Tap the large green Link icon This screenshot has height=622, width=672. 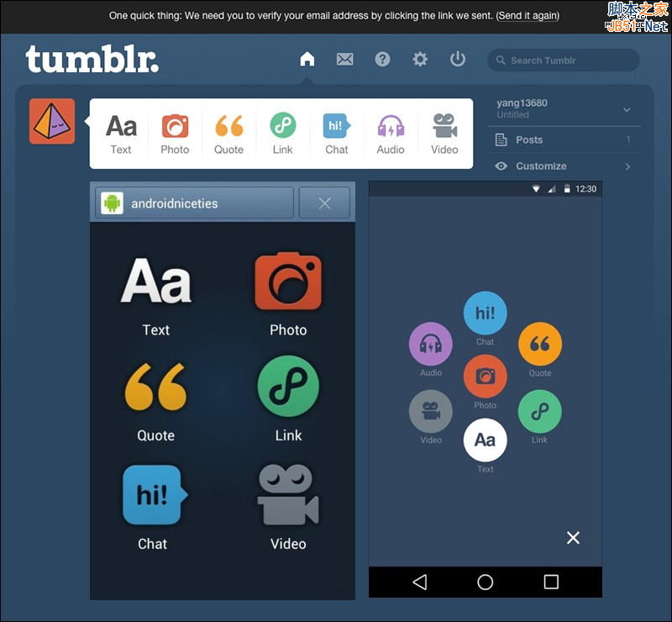click(288, 386)
